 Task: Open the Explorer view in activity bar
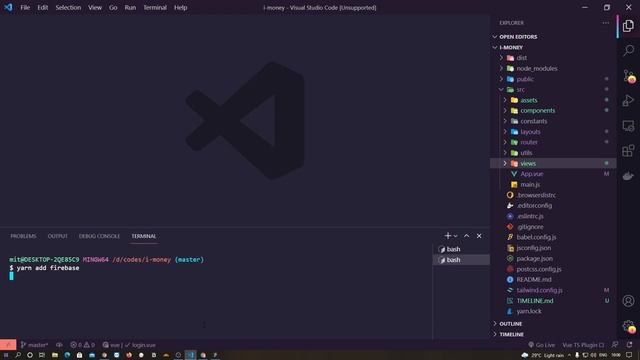point(628,26)
